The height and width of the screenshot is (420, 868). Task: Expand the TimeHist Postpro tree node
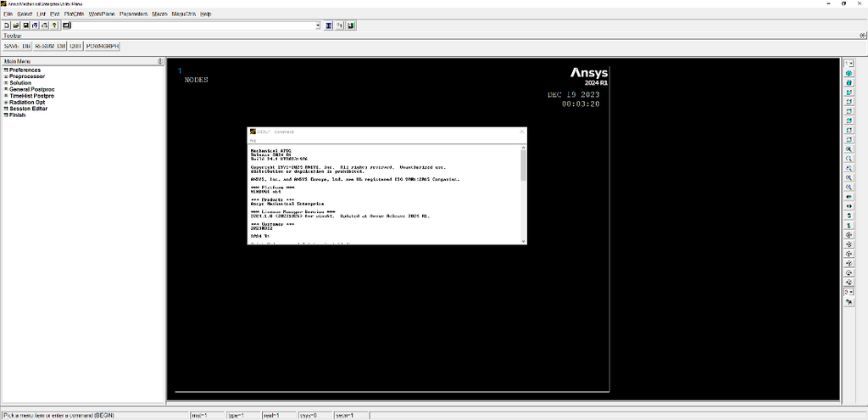click(x=6, y=96)
